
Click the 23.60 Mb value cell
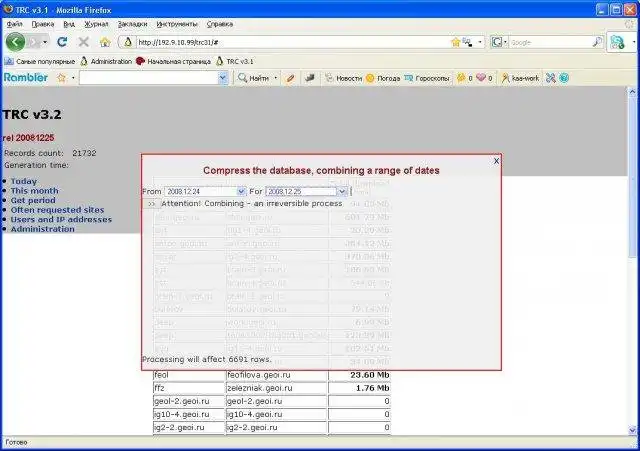tap(360, 375)
